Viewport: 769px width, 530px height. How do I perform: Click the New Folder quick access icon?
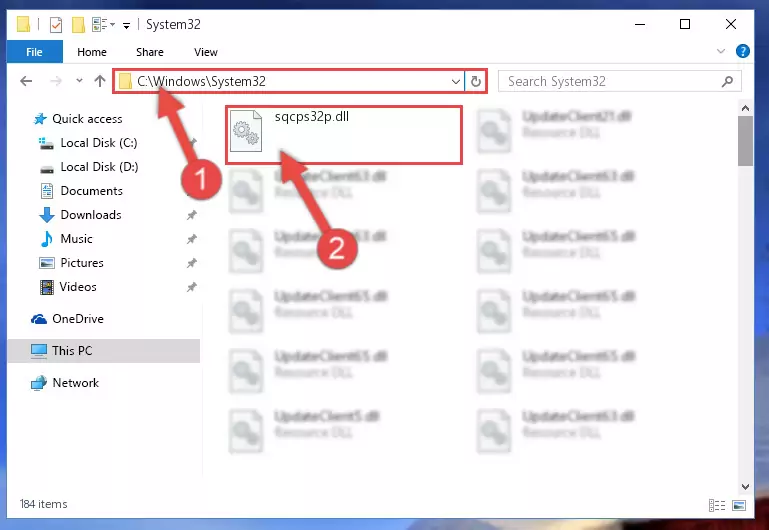[x=78, y=24]
